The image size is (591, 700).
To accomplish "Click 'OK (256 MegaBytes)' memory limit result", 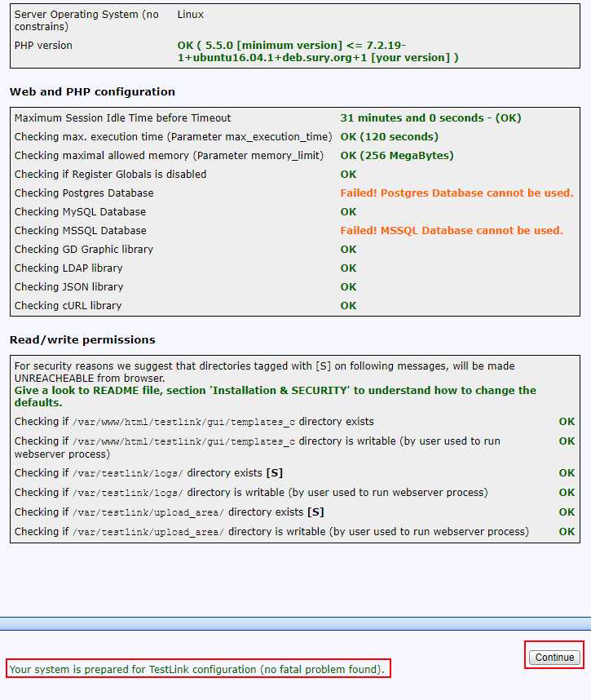I will click(397, 155).
